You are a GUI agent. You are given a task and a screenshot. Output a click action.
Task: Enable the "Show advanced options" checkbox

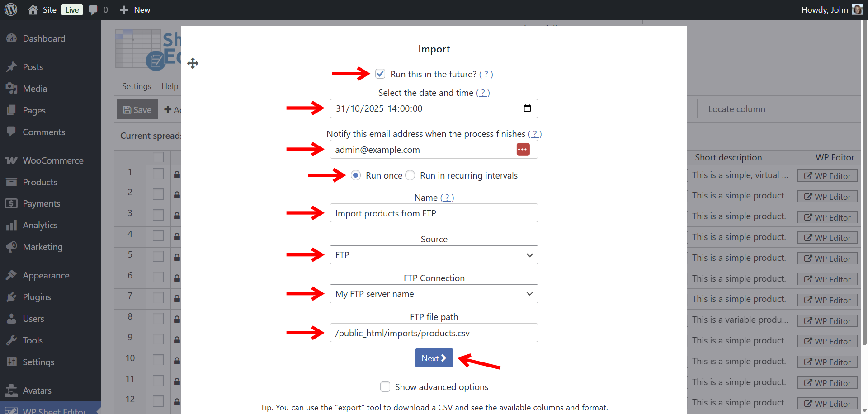385,387
